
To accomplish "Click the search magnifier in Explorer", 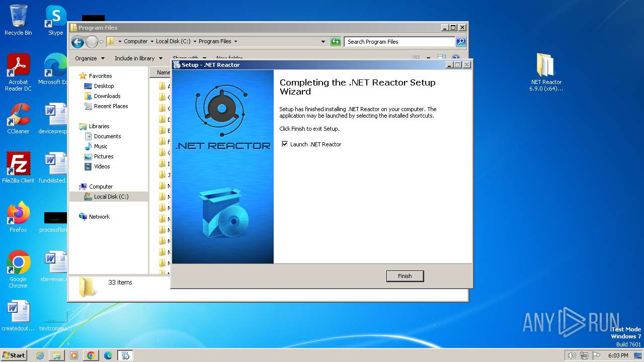I will click(x=461, y=42).
